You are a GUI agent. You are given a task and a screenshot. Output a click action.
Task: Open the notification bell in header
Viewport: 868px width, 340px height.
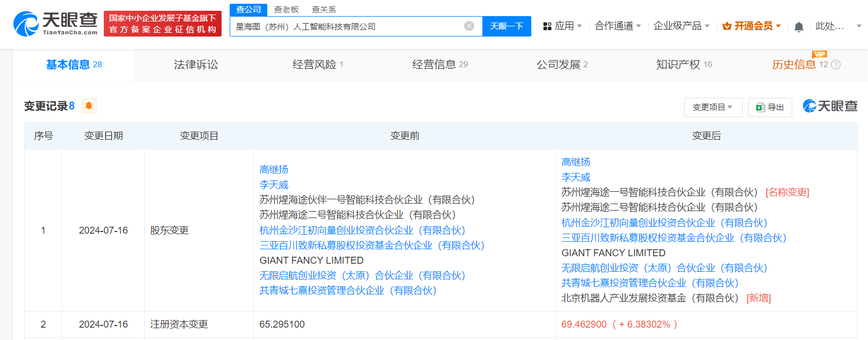tap(799, 26)
